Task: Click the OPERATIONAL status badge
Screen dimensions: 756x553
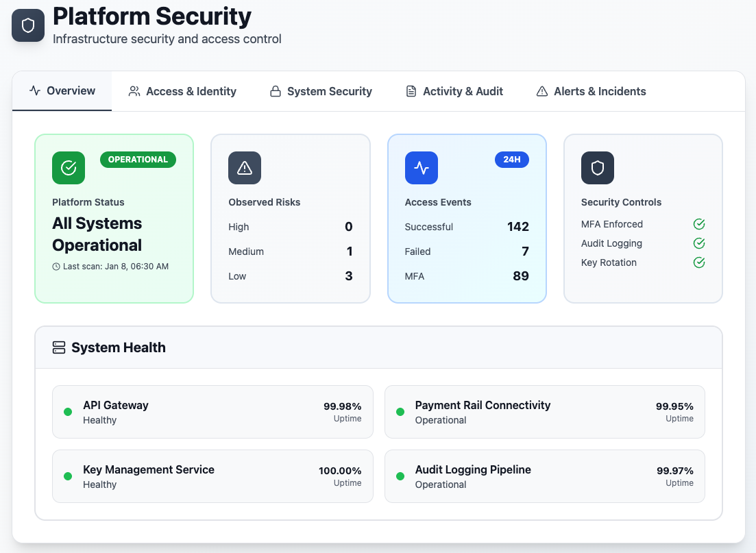Action: 138,160
